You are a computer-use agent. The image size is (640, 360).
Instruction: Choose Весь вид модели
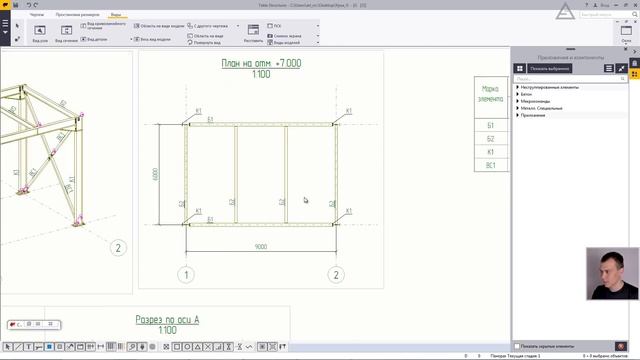tap(152, 39)
